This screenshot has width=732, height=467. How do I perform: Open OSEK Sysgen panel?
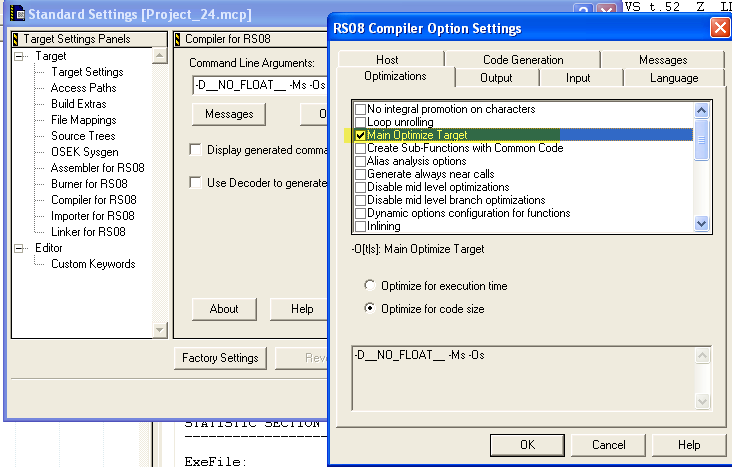(85, 152)
